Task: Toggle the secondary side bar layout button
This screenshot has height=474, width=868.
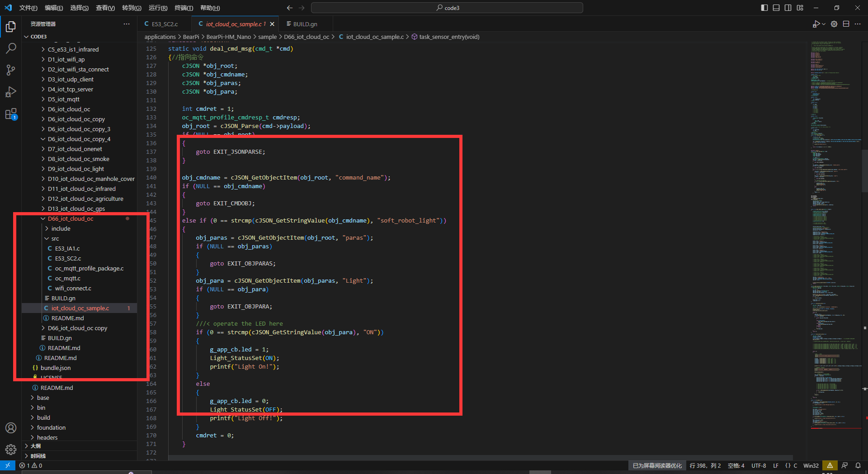Action: pos(788,8)
